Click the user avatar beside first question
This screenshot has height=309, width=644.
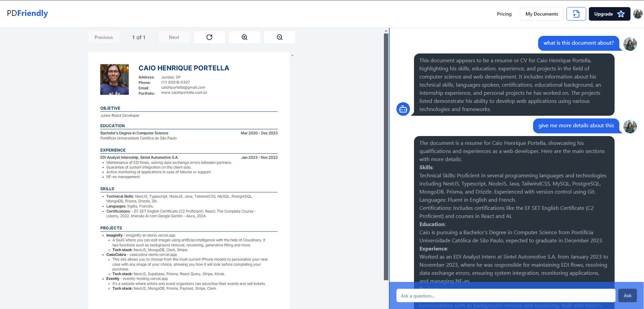click(x=630, y=44)
